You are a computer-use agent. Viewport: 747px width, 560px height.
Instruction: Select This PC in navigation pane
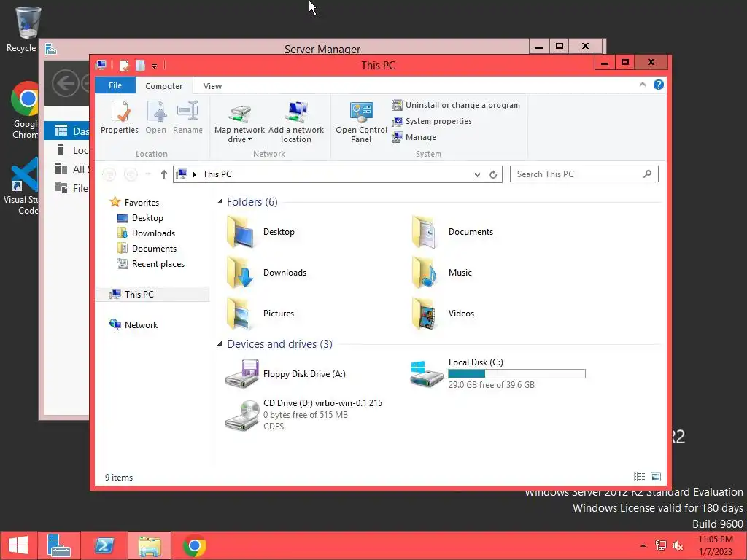point(152,295)
